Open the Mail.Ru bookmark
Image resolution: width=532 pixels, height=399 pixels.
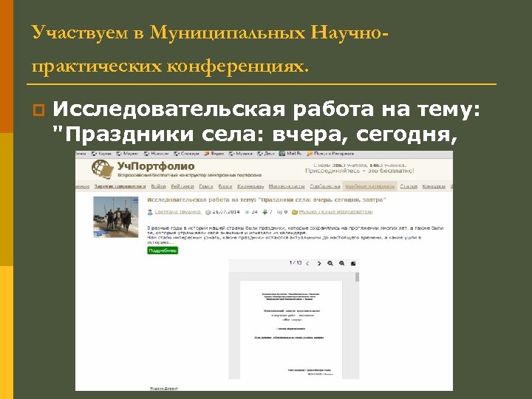tap(290, 154)
